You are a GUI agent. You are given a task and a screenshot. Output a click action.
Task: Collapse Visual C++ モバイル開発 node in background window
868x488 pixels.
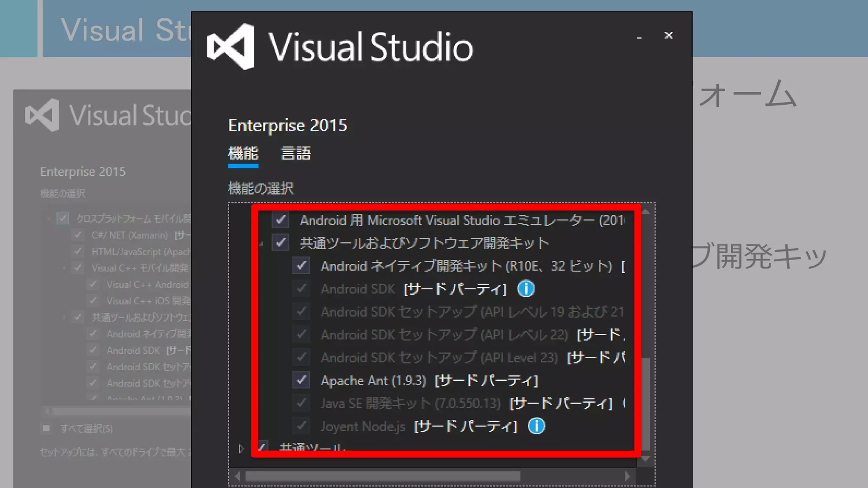point(64,269)
